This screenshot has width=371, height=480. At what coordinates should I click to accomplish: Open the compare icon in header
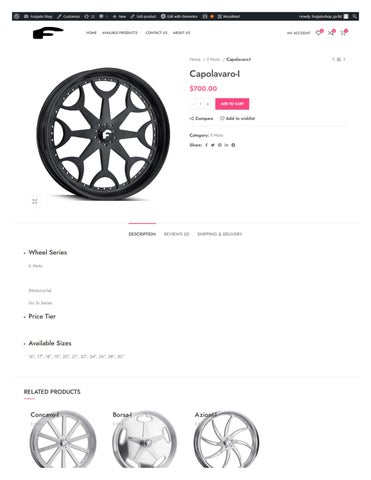(331, 33)
